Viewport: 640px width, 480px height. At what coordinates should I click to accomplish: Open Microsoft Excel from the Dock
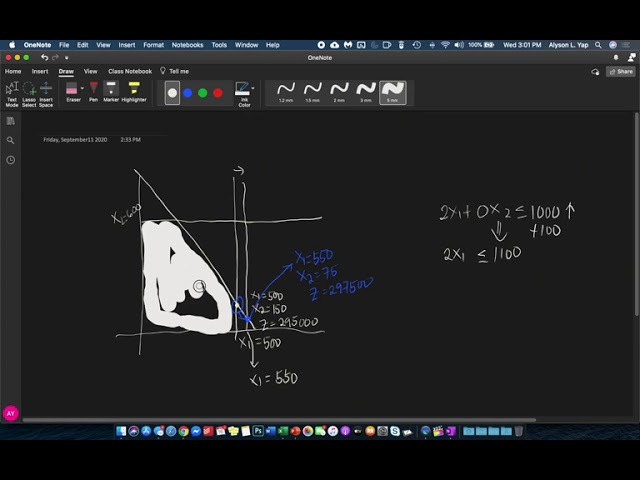[283, 431]
